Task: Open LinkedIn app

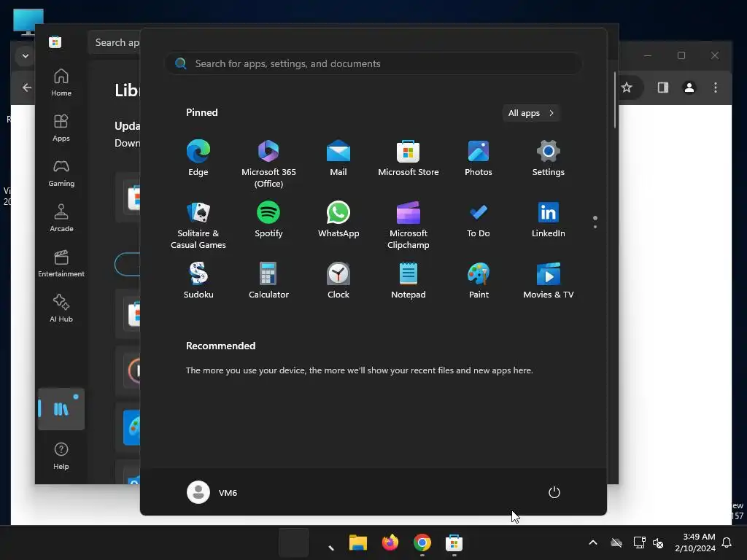Action: pyautogui.click(x=549, y=219)
